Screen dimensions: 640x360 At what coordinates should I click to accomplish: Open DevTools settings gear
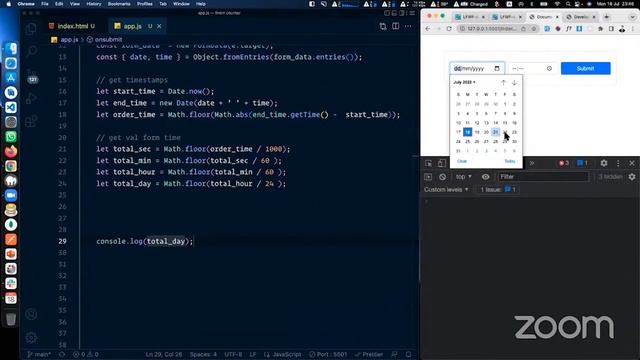pos(604,163)
